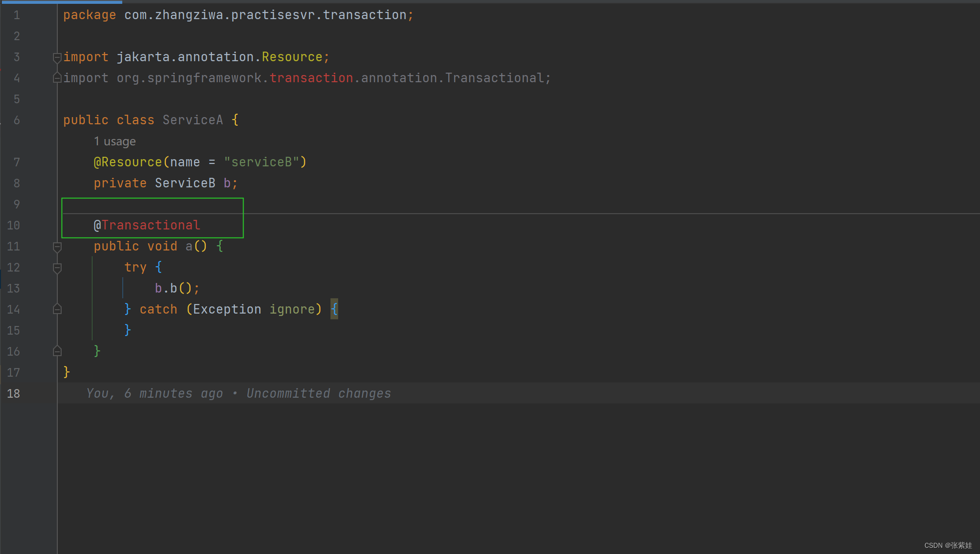980x554 pixels.
Task: Collapse method a() fold marker on line 11
Action: coord(57,247)
